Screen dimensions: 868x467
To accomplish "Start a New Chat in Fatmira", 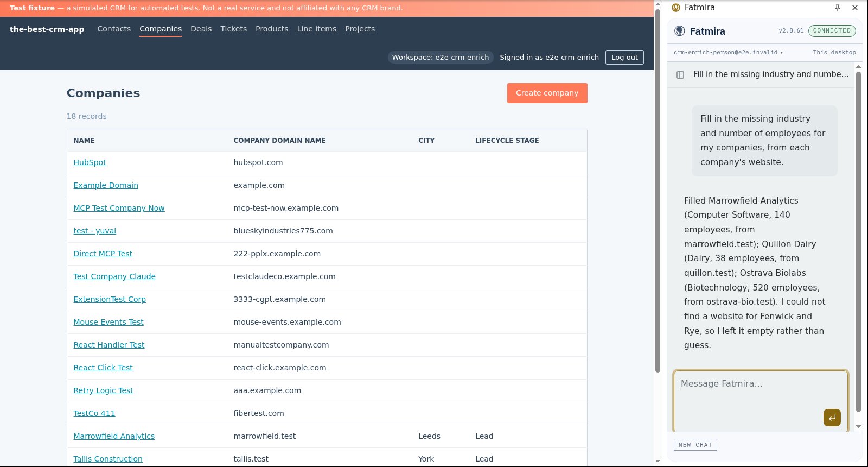I will coord(695,445).
